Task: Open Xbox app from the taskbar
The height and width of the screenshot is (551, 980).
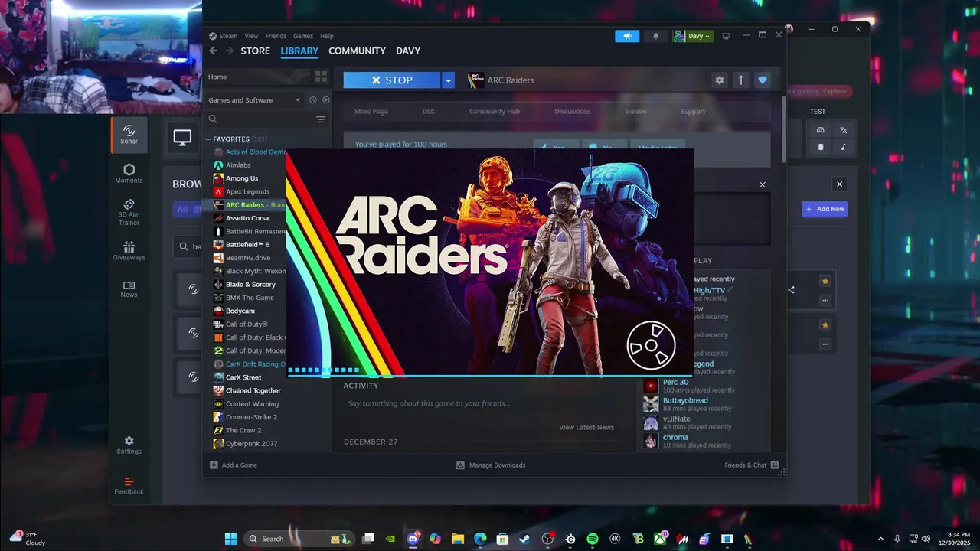Action: coord(660,539)
